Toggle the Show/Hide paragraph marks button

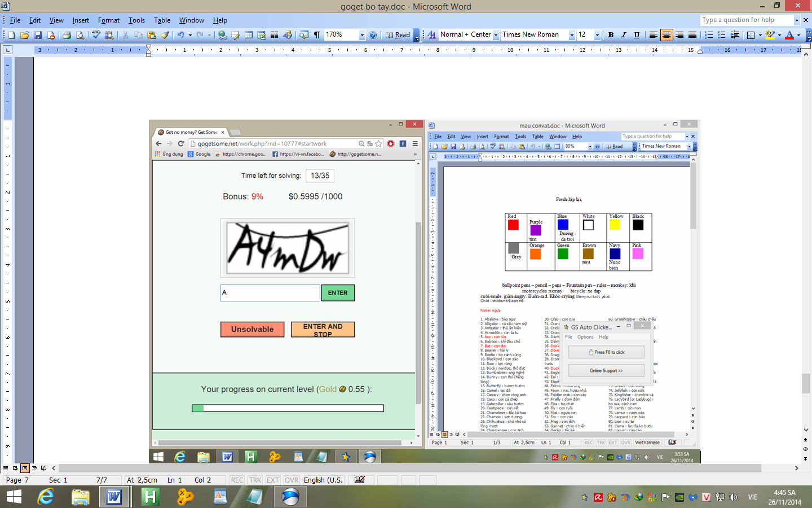pyautogui.click(x=317, y=35)
